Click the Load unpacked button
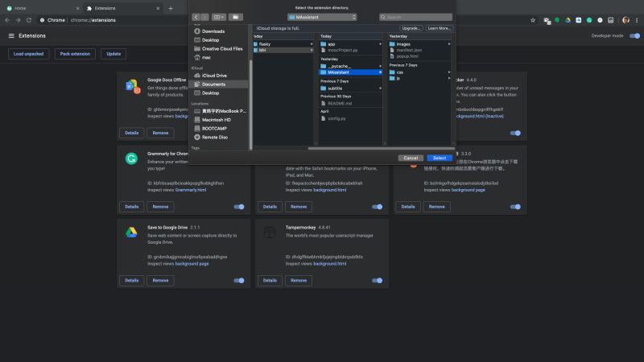The height and width of the screenshot is (362, 644). [28, 54]
